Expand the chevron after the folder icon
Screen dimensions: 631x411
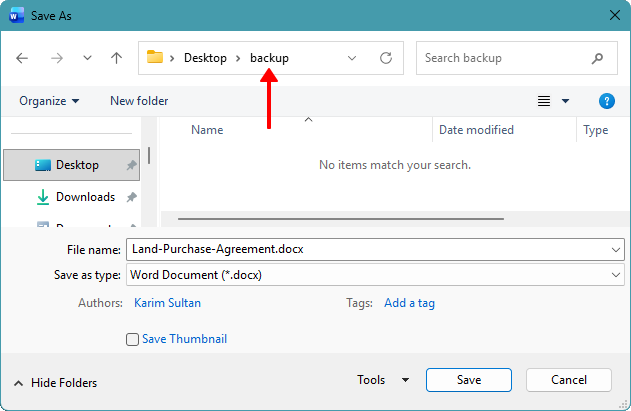coord(172,58)
